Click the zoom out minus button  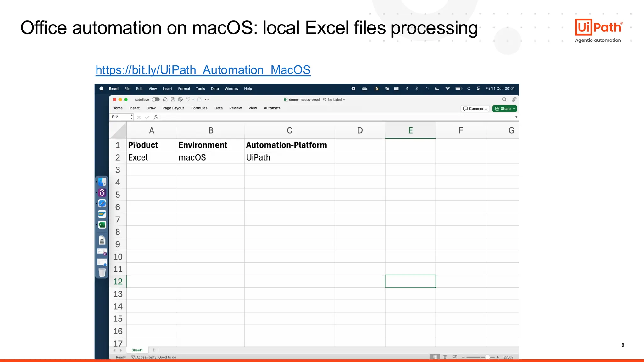click(463, 357)
